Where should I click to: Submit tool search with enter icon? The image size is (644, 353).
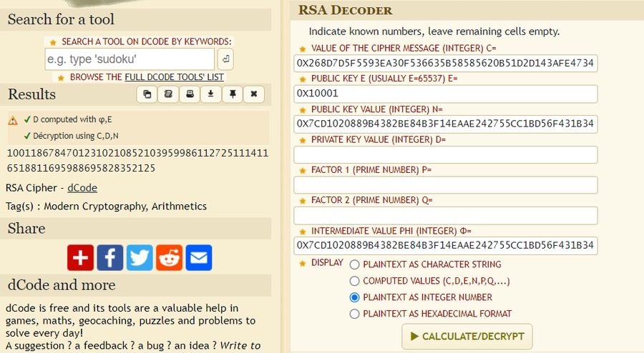(x=225, y=59)
